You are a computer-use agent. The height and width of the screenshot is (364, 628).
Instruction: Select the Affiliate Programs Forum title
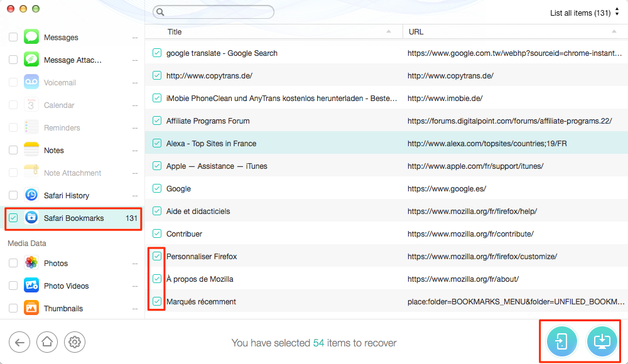click(x=208, y=121)
